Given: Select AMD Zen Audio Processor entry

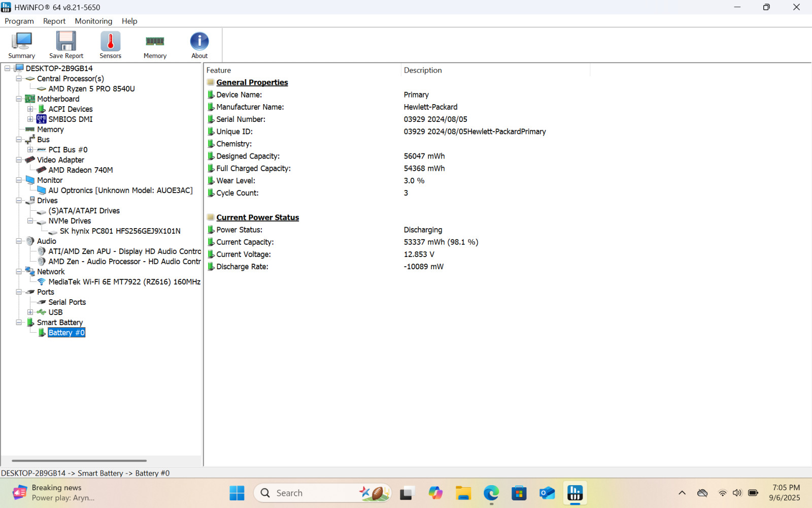Looking at the screenshot, I should click(125, 261).
